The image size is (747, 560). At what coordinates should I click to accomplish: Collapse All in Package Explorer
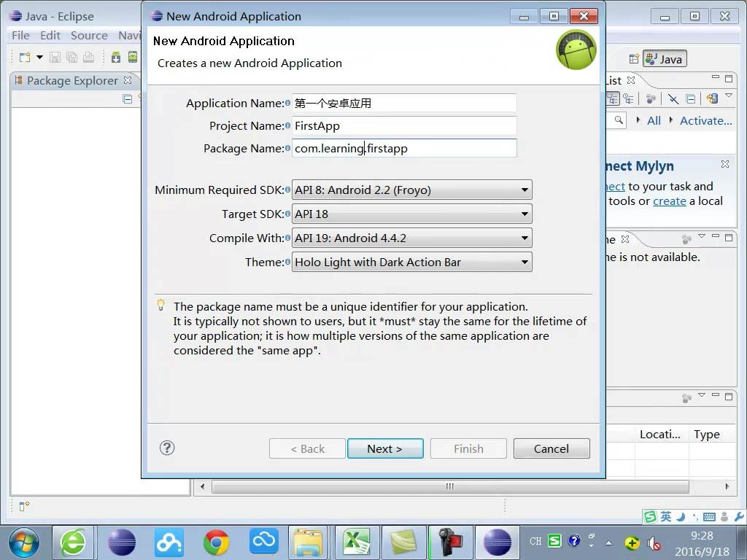pos(127,99)
